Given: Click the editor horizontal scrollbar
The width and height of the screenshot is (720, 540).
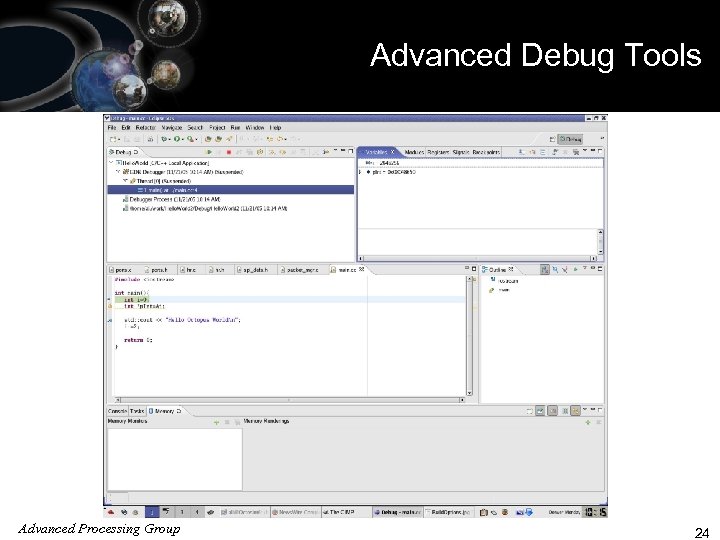Looking at the screenshot, I should (x=289, y=400).
